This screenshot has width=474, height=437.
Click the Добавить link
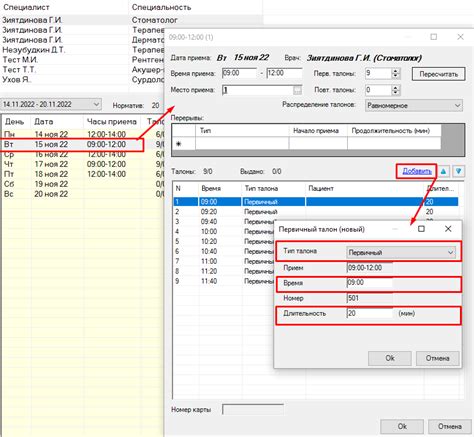pyautogui.click(x=417, y=171)
